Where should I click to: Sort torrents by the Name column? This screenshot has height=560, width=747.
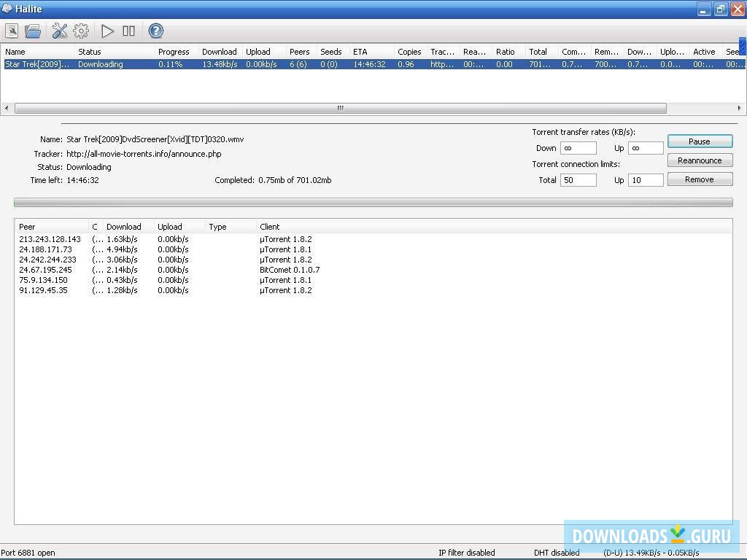tap(38, 52)
